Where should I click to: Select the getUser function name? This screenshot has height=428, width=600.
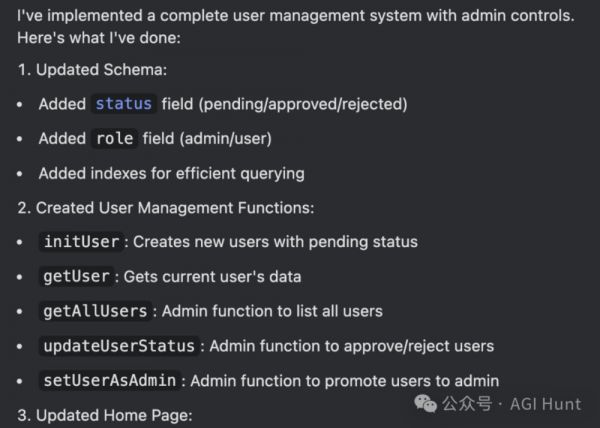[78, 276]
